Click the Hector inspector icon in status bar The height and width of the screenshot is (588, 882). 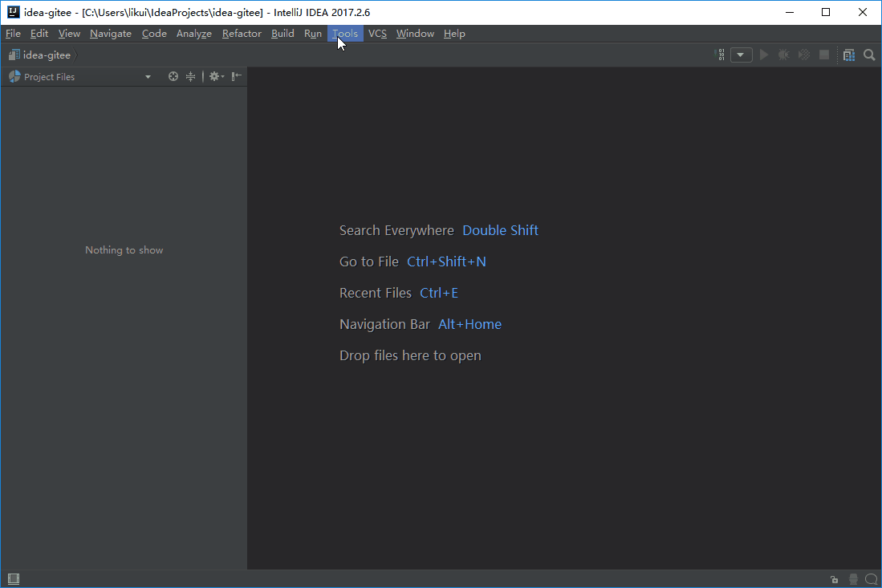click(853, 579)
